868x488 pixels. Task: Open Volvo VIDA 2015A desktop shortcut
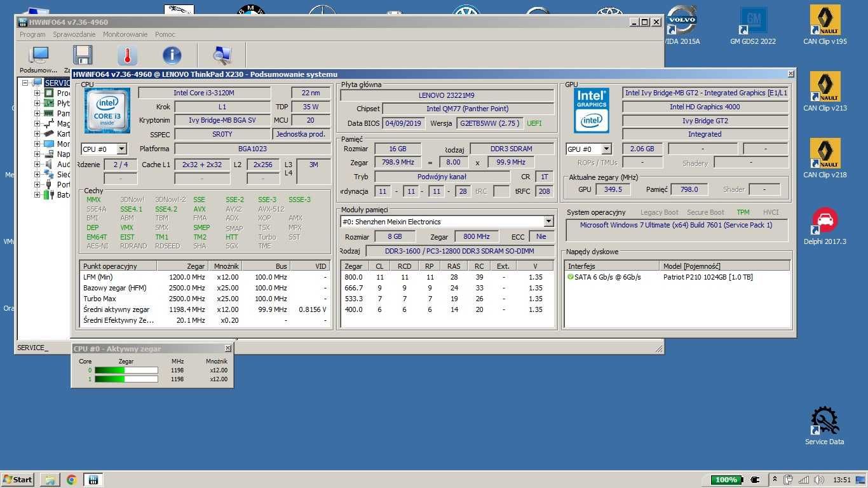click(682, 25)
